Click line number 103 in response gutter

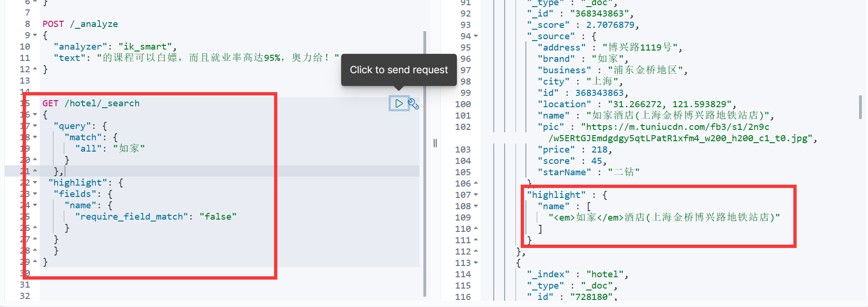(463, 150)
